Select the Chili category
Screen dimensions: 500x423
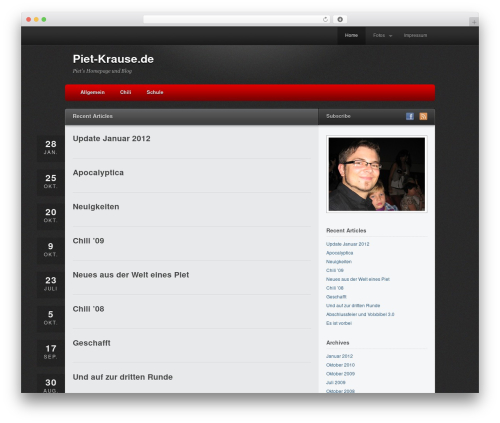point(125,92)
